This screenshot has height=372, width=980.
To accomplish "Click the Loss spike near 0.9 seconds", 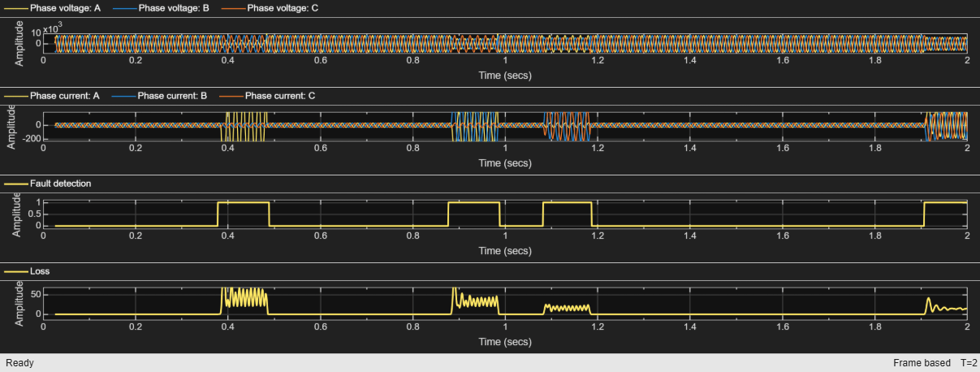I will pos(456,294).
